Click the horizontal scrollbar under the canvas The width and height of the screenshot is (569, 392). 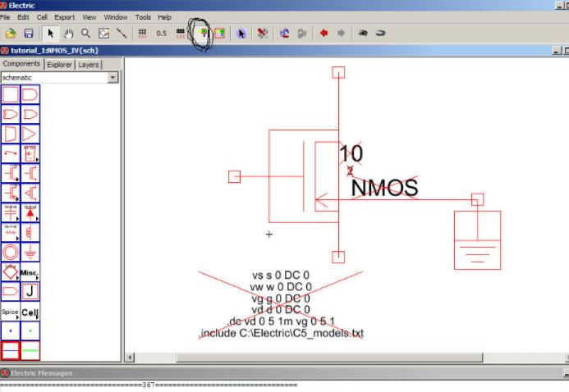(328, 358)
